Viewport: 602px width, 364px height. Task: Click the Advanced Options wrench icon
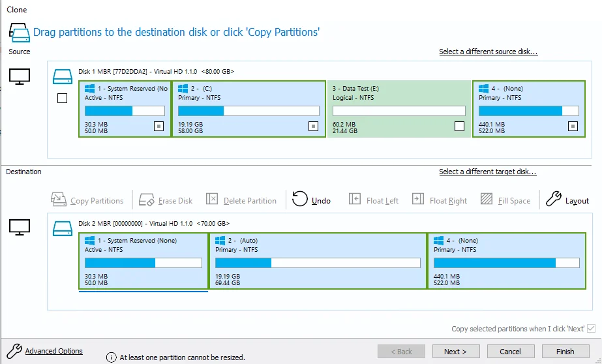click(x=14, y=351)
